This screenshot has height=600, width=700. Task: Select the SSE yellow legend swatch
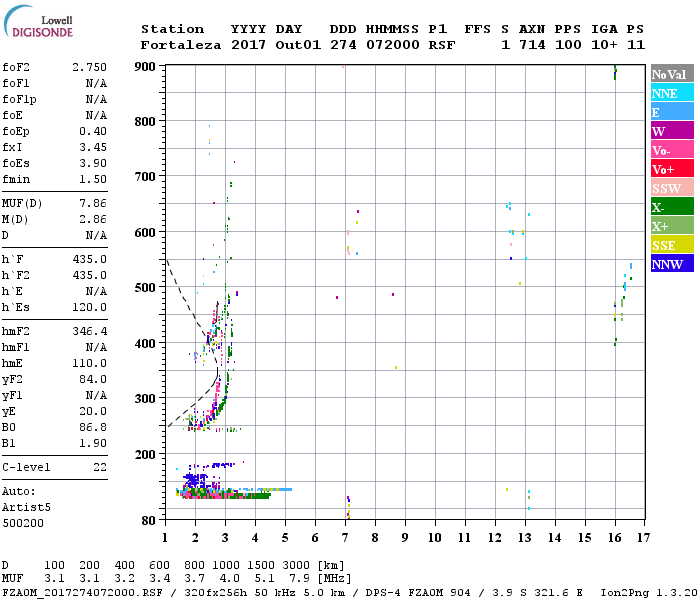point(672,245)
